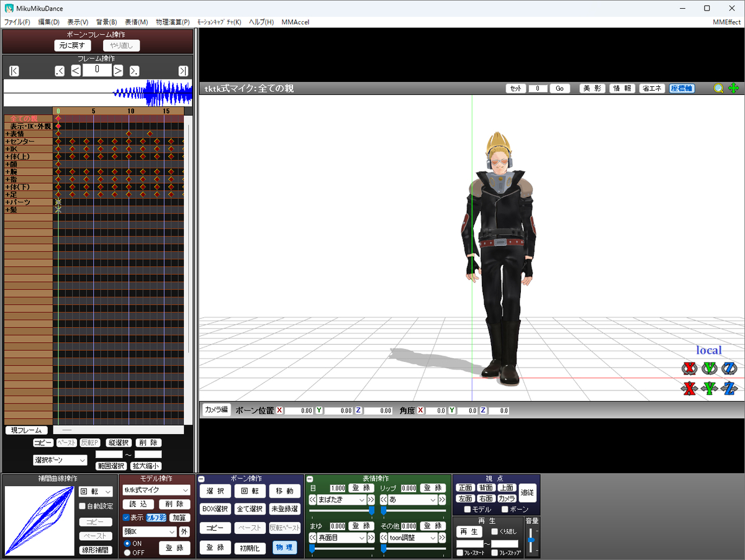Collapse the ボーン操作 panel minus icon

pos(202,479)
